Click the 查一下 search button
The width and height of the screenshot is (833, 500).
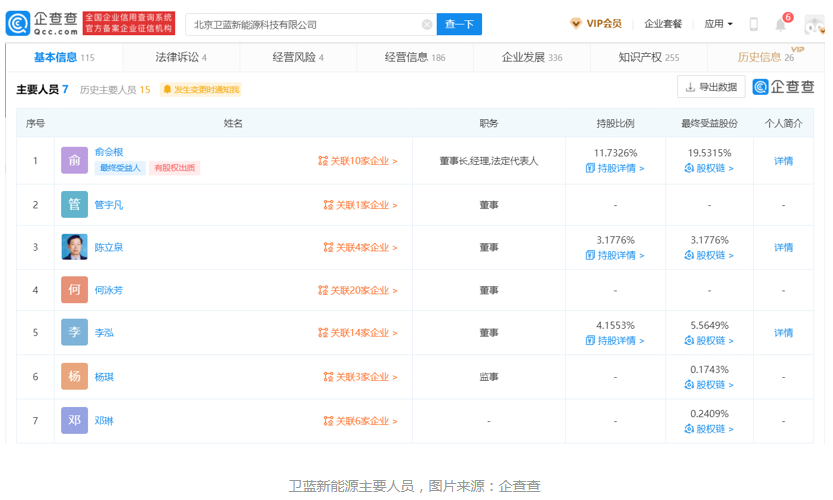459,24
